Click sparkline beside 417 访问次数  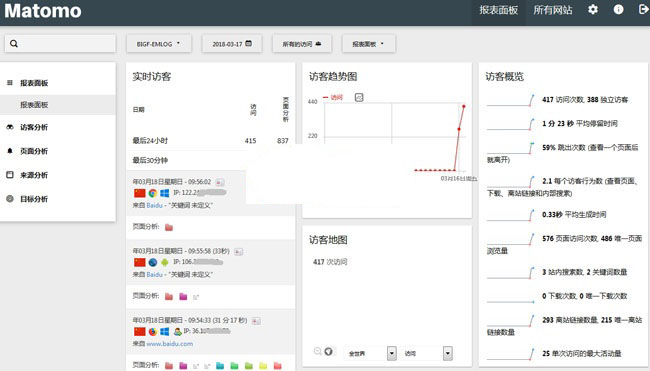(511, 100)
